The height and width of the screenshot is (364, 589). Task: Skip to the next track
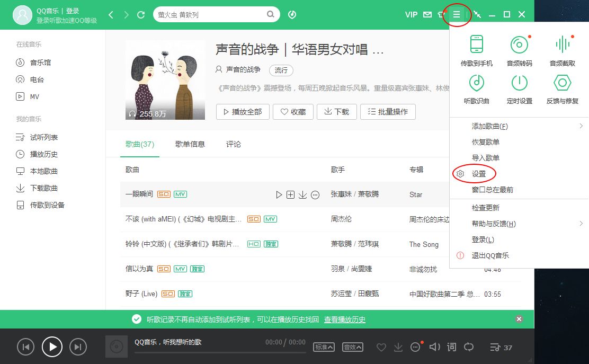coord(78,347)
